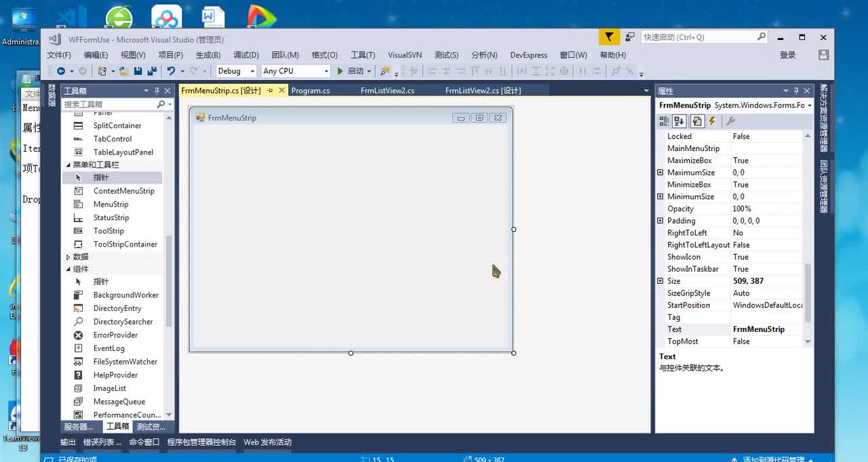This screenshot has height=462, width=868.
Task: Toggle Categorized view in properties panel
Action: [664, 121]
